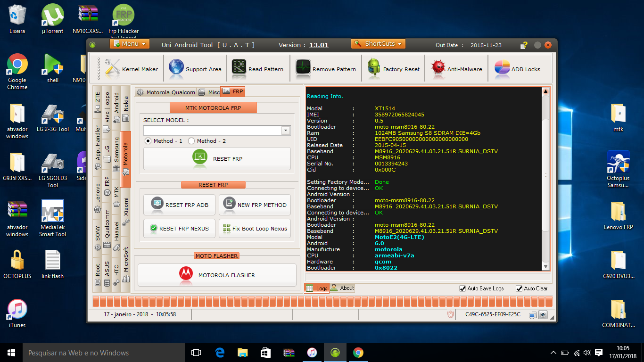Expand the Menu dropdown
Image resolution: width=644 pixels, height=362 pixels.
[x=129, y=44]
